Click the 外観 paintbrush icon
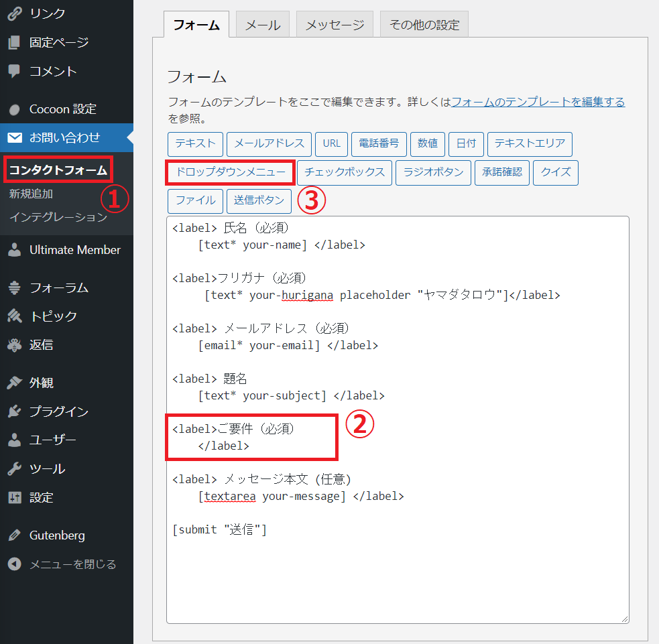The width and height of the screenshot is (659, 644). 14,383
